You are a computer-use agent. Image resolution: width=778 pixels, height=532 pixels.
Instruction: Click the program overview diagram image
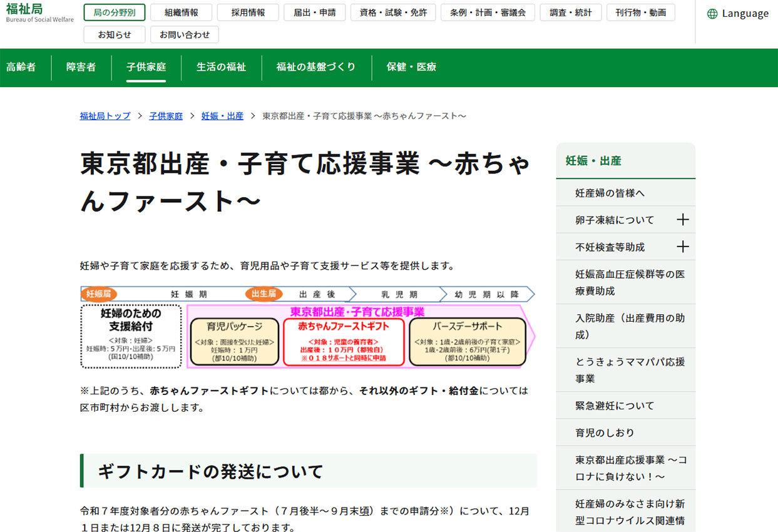click(x=307, y=327)
